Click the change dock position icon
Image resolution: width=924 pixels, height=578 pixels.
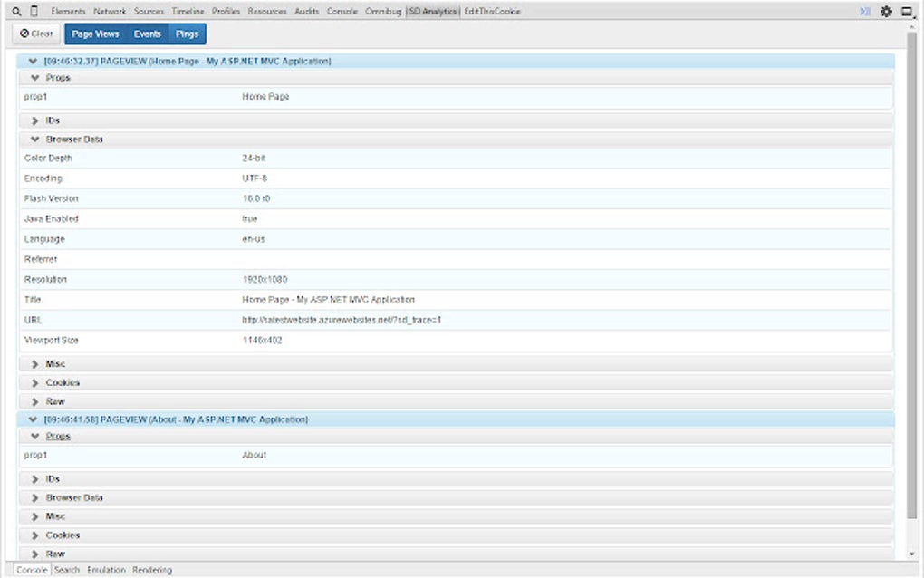(x=908, y=11)
